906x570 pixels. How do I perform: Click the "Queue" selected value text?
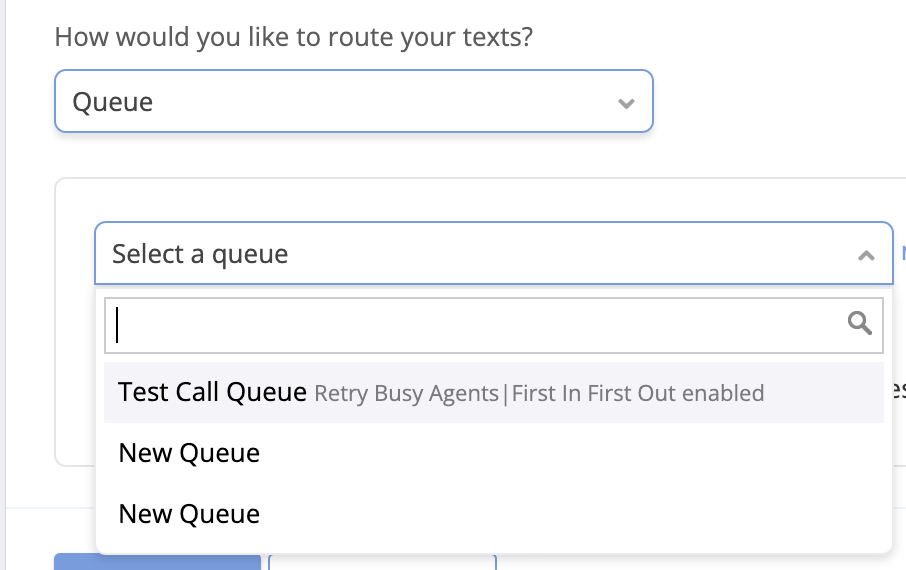113,102
